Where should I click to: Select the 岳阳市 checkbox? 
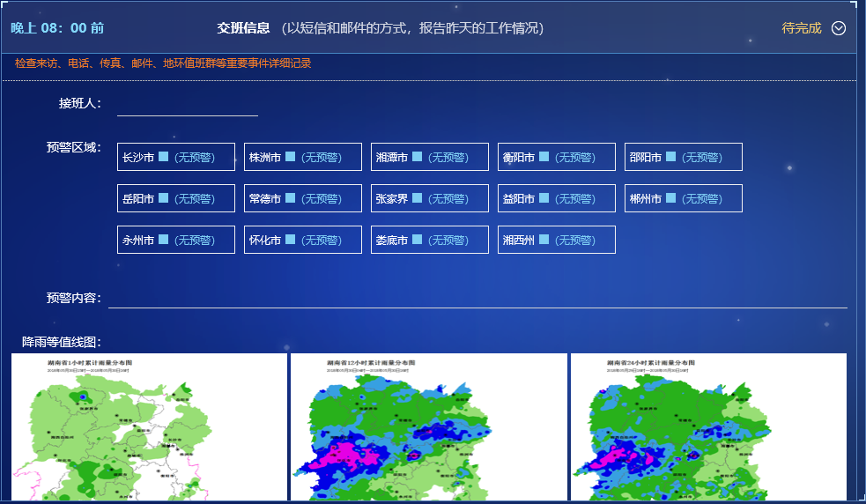(x=164, y=198)
